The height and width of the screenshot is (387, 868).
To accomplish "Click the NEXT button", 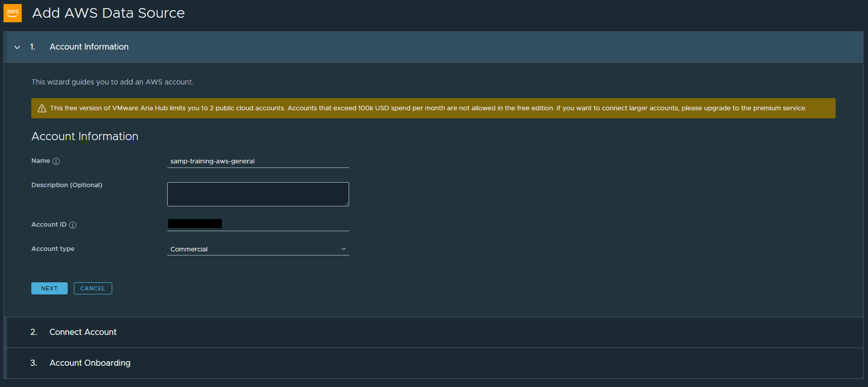I will (x=50, y=288).
